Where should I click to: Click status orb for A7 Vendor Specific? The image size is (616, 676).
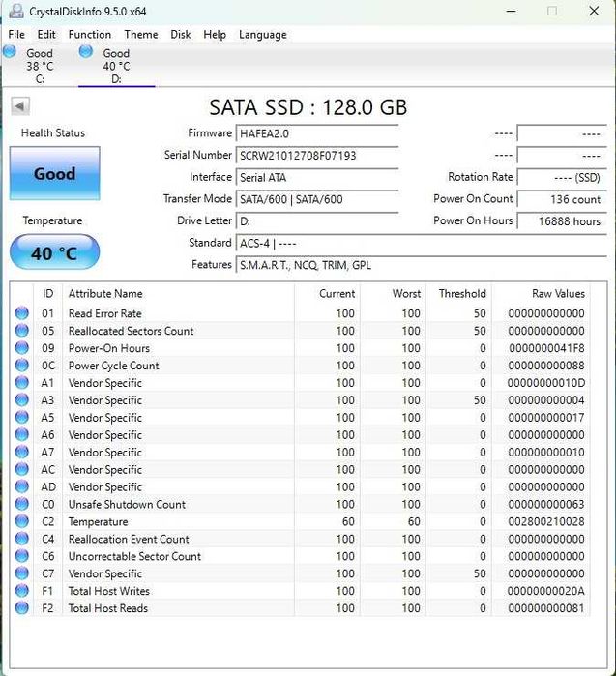point(22,452)
